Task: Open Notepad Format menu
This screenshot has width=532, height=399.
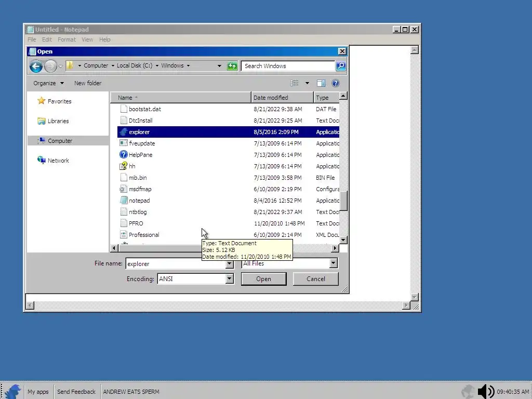Action: click(x=66, y=39)
